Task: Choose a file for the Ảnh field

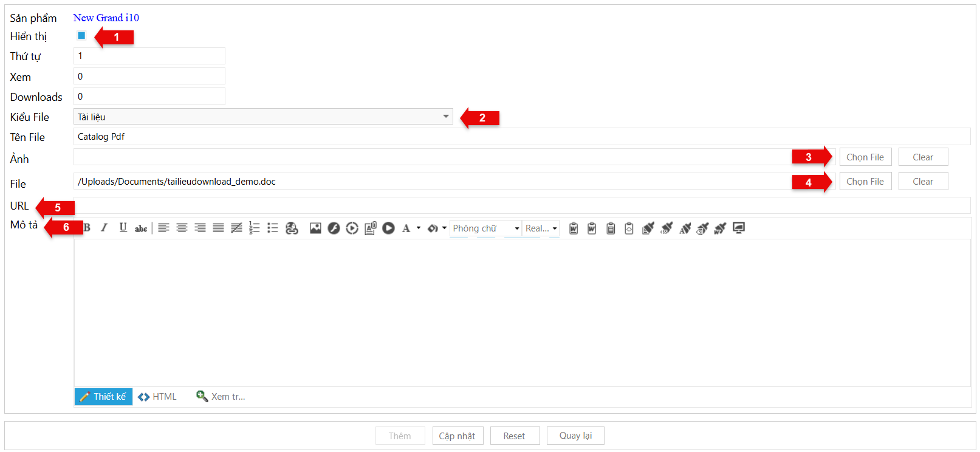Action: (865, 157)
